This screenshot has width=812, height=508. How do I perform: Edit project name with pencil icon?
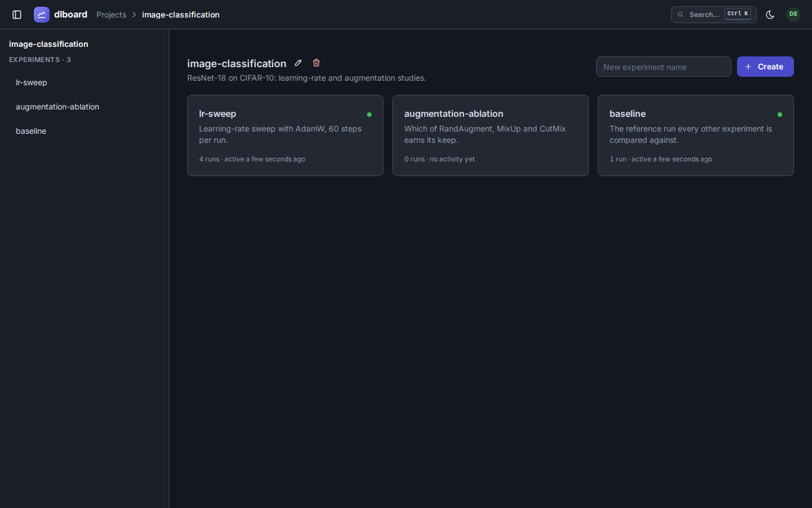point(298,63)
